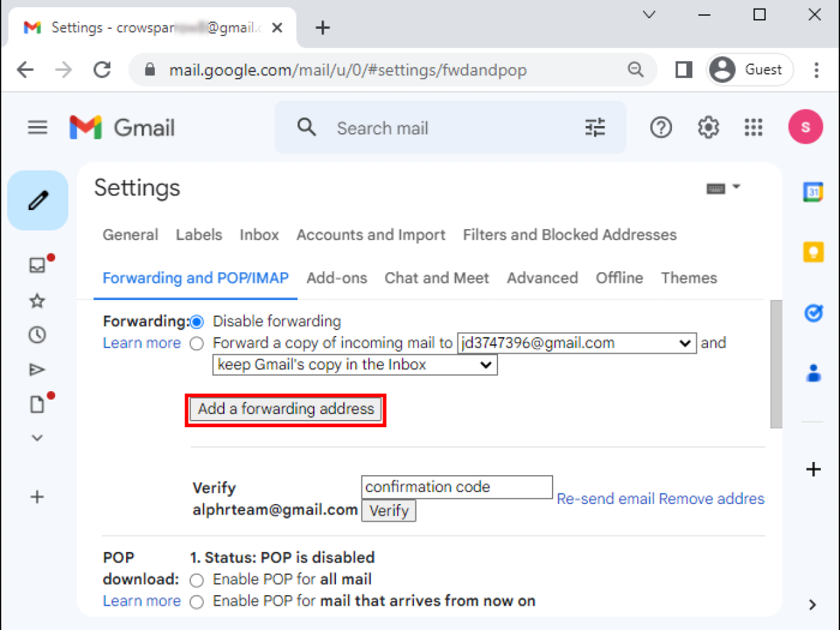The height and width of the screenshot is (630, 840).
Task: Open Google Keep from side panel
Action: coord(813,251)
